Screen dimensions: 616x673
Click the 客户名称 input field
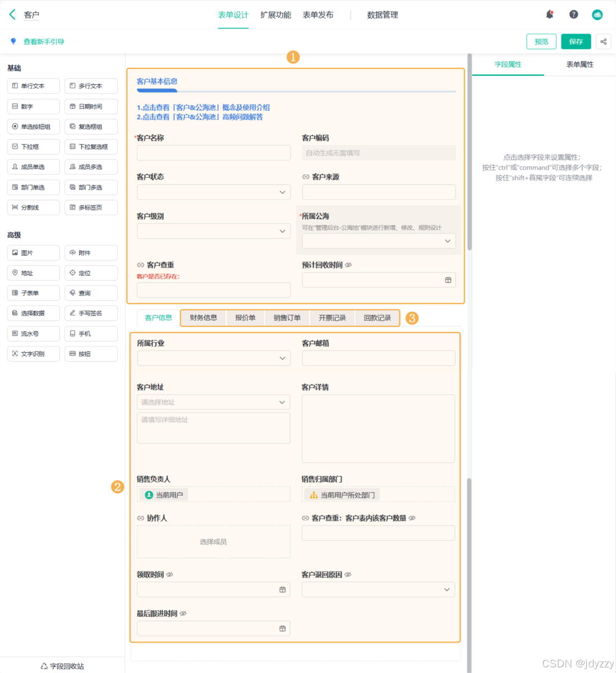click(x=214, y=153)
